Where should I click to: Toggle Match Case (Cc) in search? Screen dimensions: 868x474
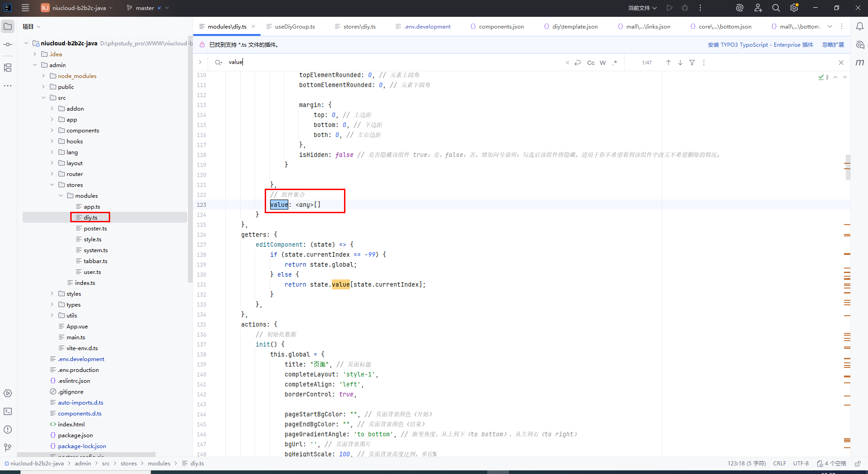click(591, 63)
